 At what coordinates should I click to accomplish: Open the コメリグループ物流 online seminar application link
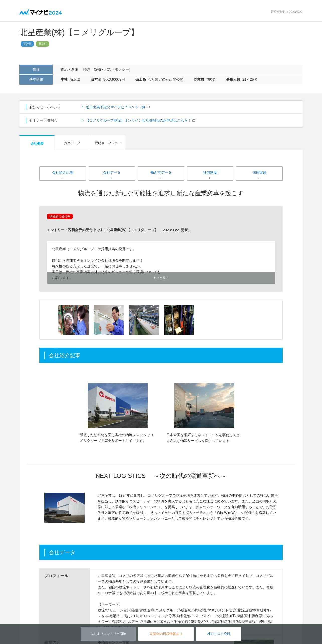(x=138, y=120)
